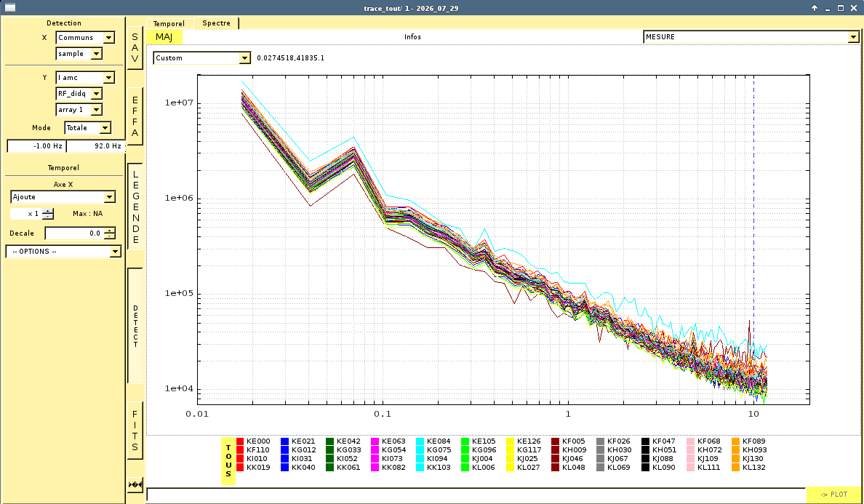This screenshot has width=864, height=504.
Task: Toggle the yellow TOUS select-all button
Action: click(x=228, y=460)
